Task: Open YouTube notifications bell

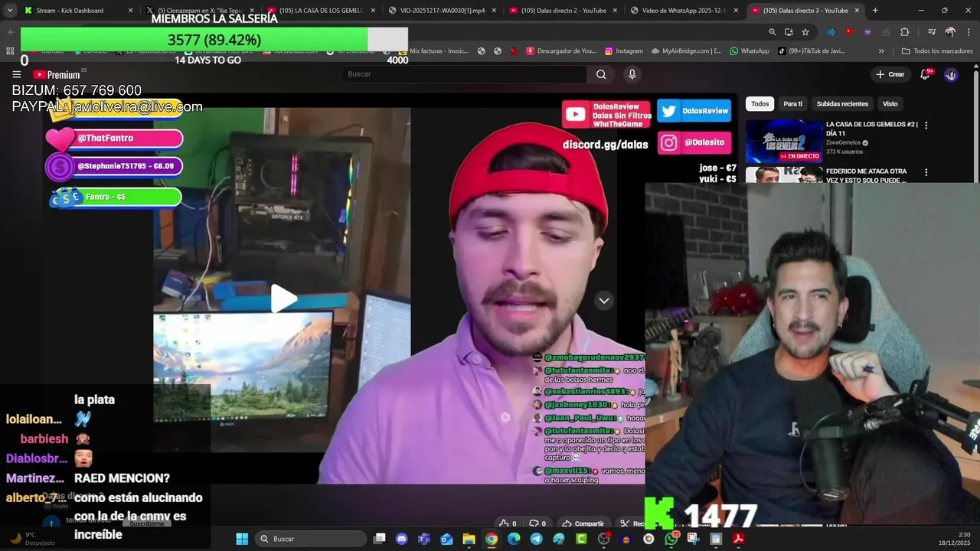Action: [x=925, y=74]
